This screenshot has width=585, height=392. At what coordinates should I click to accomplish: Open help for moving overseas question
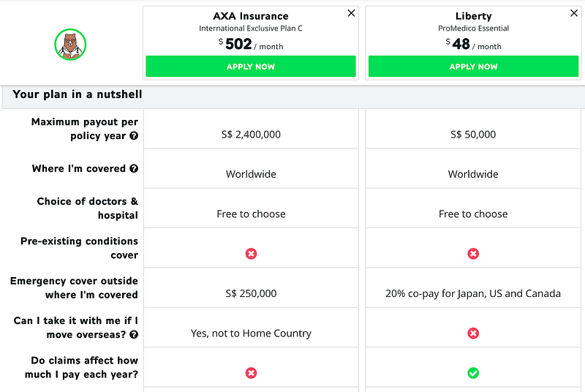(134, 335)
